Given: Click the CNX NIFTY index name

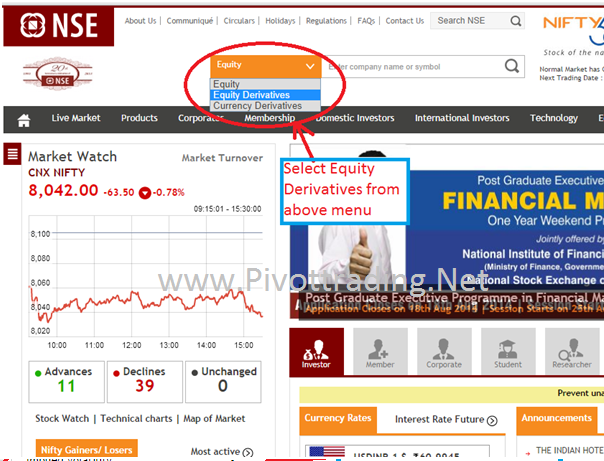Looking at the screenshot, I should tap(57, 173).
